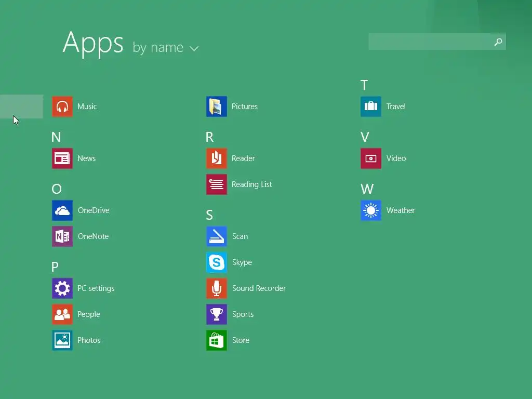Open PC settings gear icon

coord(62,288)
